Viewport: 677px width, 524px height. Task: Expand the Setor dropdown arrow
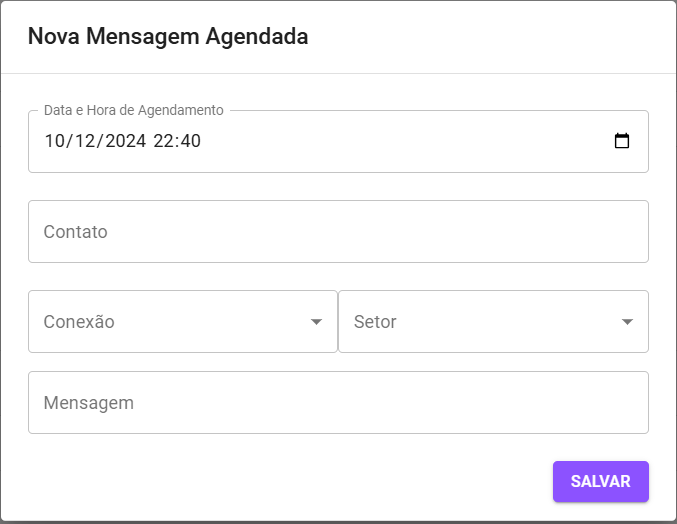[627, 322]
